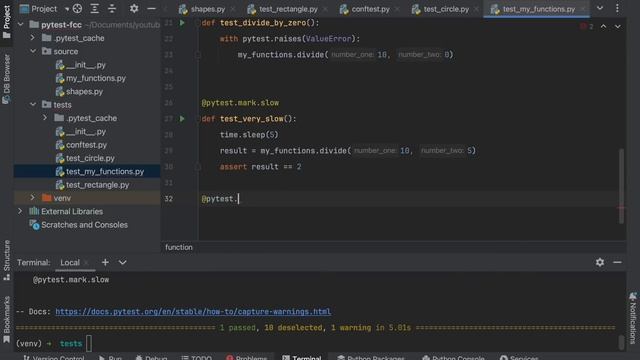Viewport: 640px width, 360px height.
Task: Open Project panel settings gear
Action: (134, 9)
